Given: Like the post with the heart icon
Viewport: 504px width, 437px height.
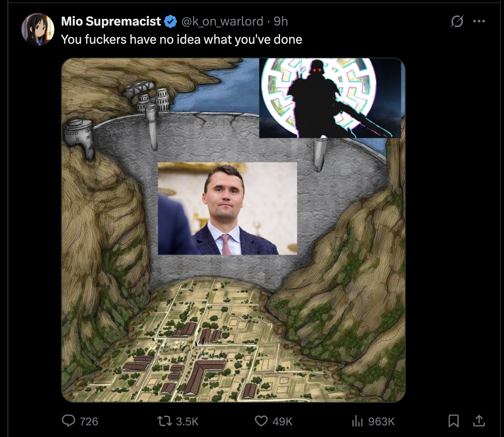Looking at the screenshot, I should point(261,421).
